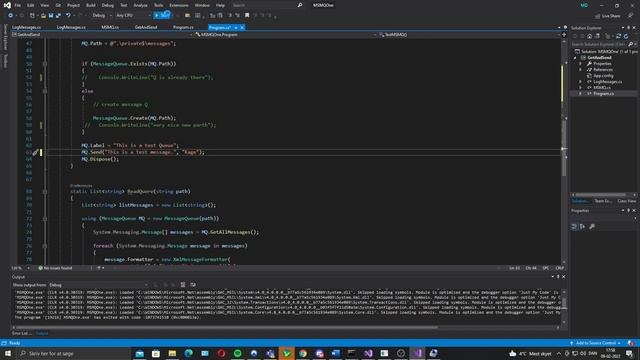Open the Show output from dropdown

coord(98,285)
